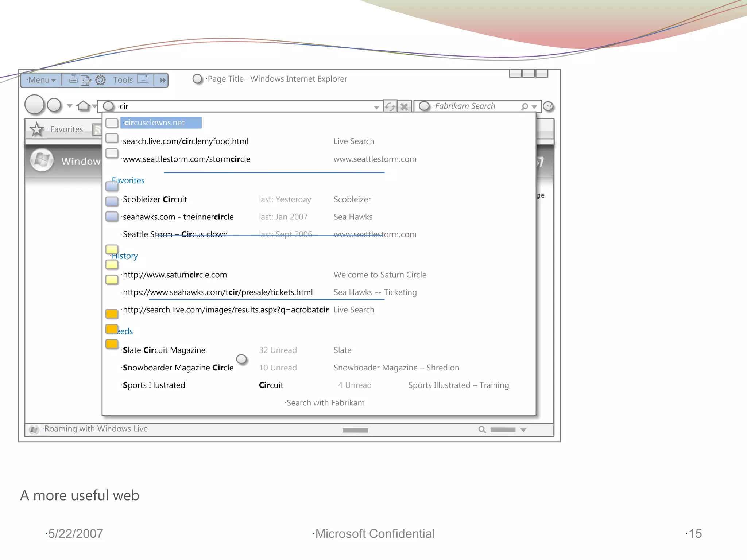This screenshot has height=560, width=747.
Task: Open the zoom level dropdown in status bar
Action: coord(523,430)
